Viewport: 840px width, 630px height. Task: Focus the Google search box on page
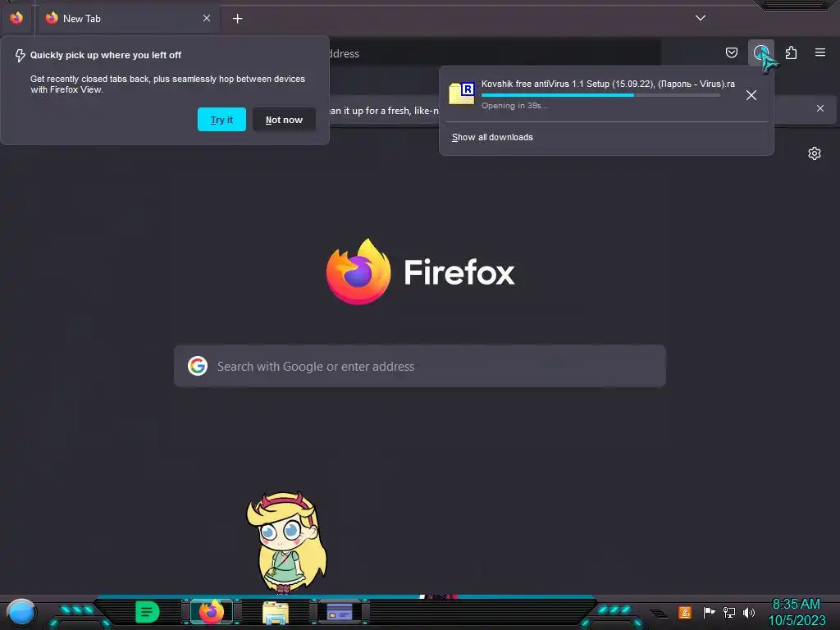coord(420,366)
